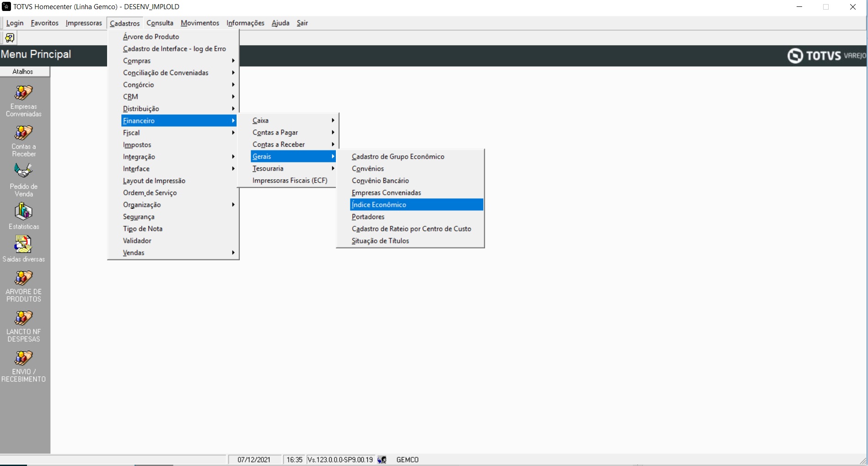Open the Informações menu
Screen dimensions: 868x466
pyautogui.click(x=246, y=23)
